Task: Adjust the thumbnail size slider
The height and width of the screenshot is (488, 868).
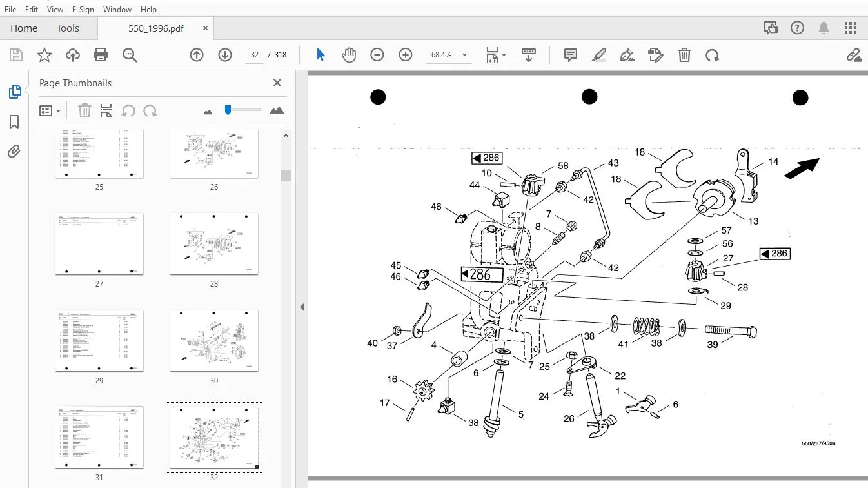Action: tap(228, 110)
